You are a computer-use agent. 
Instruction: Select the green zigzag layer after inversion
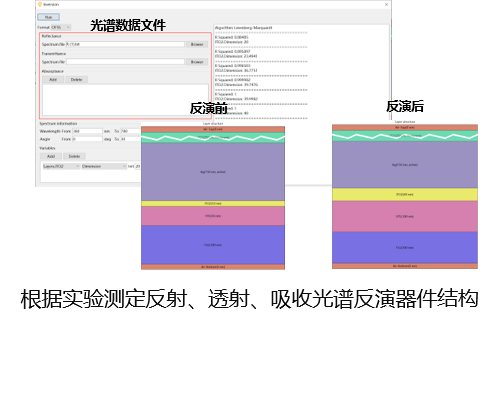click(405, 136)
